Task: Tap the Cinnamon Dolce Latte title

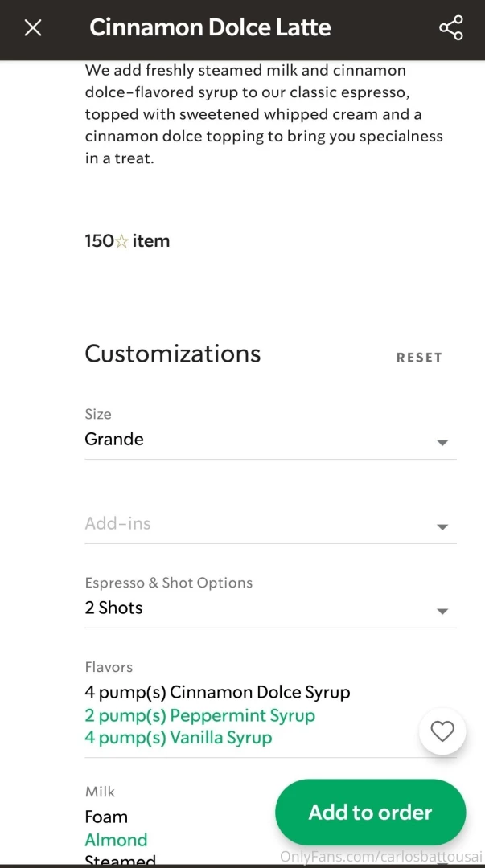Action: click(210, 28)
